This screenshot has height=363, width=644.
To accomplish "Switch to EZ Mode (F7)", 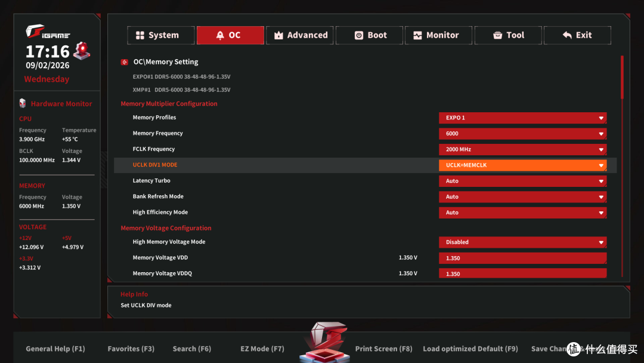I will click(x=262, y=349).
